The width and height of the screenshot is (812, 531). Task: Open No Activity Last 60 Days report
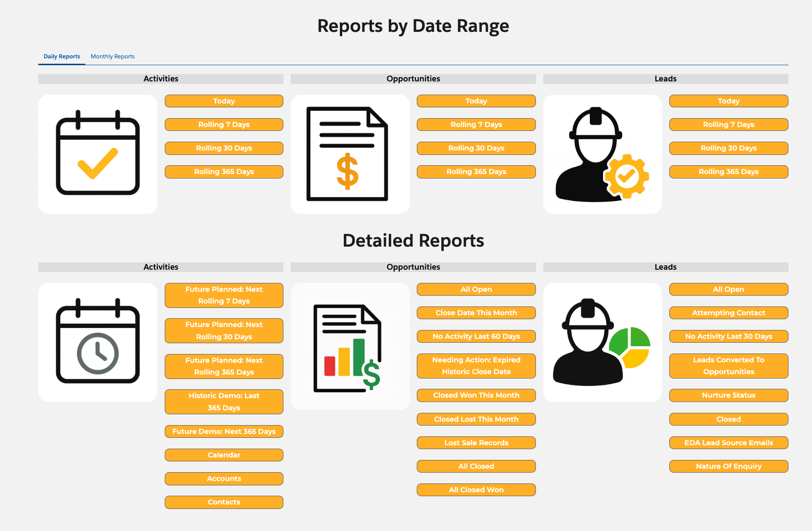click(x=476, y=336)
